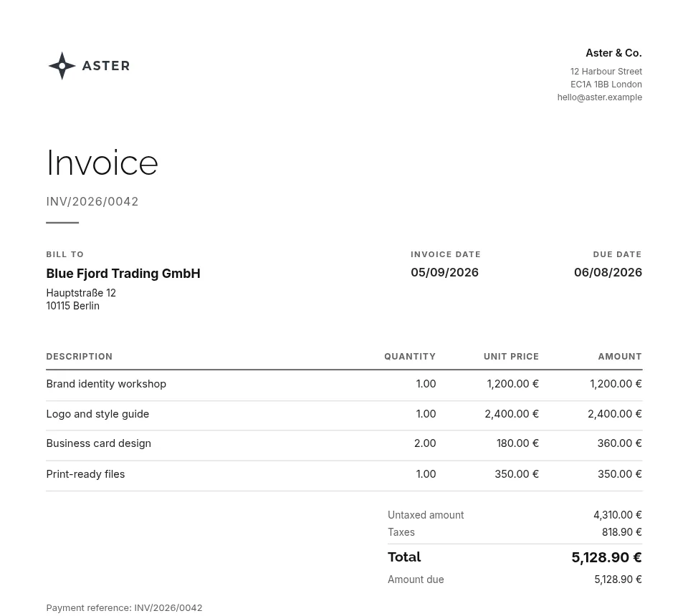Click the Aster star logo icon
The height and width of the screenshot is (616, 688).
tap(62, 66)
